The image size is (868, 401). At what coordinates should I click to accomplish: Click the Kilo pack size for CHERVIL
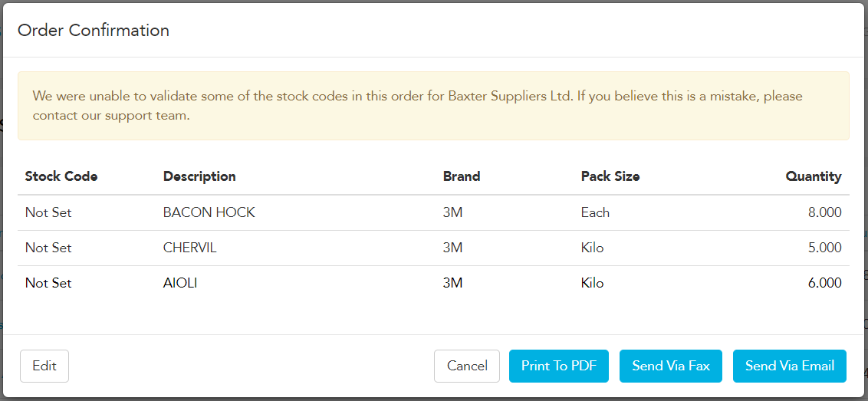coord(592,248)
